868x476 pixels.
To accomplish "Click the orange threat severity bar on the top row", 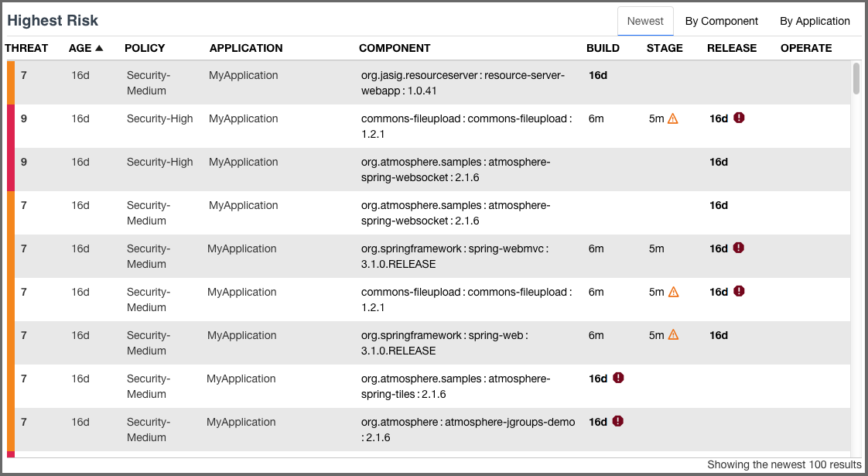I will [10, 83].
